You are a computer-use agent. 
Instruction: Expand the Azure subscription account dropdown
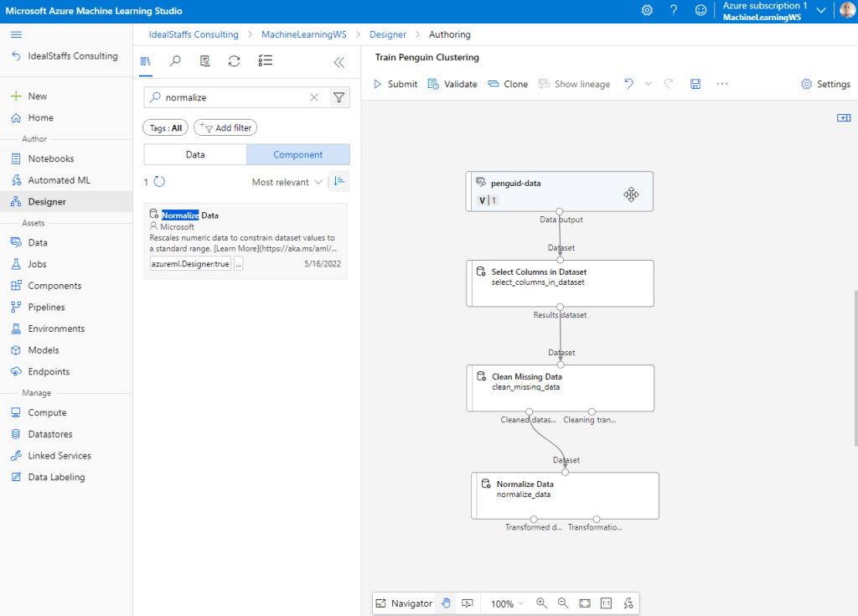pos(820,11)
